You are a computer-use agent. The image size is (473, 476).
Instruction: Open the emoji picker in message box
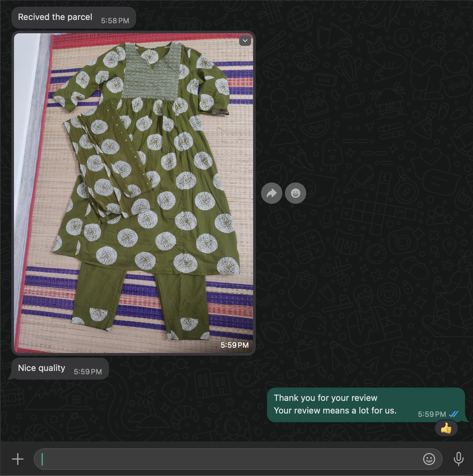point(429,459)
